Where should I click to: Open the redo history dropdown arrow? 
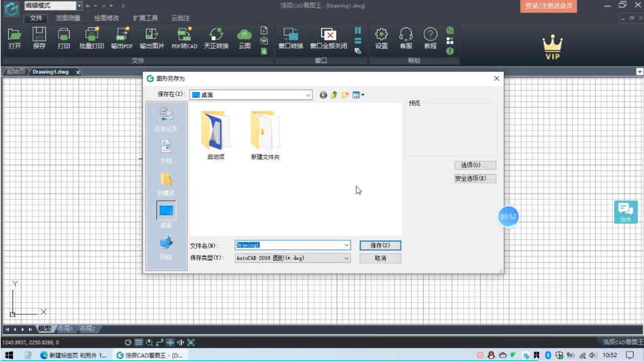pos(111,5)
